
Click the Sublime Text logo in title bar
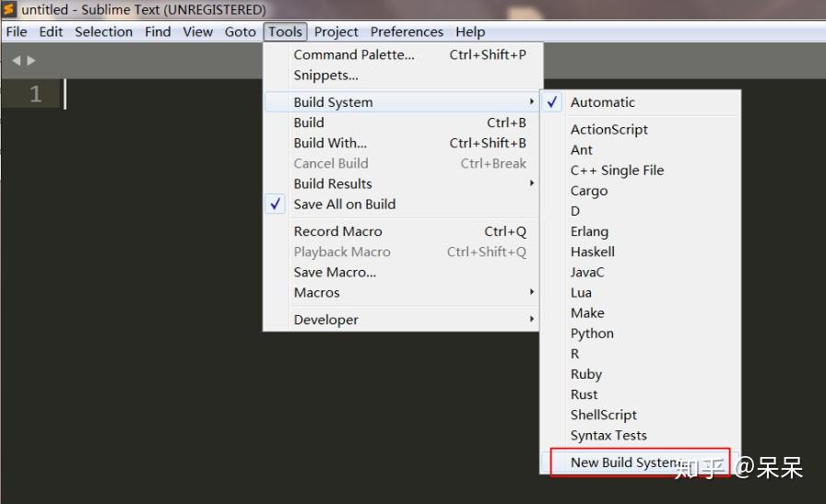point(9,9)
